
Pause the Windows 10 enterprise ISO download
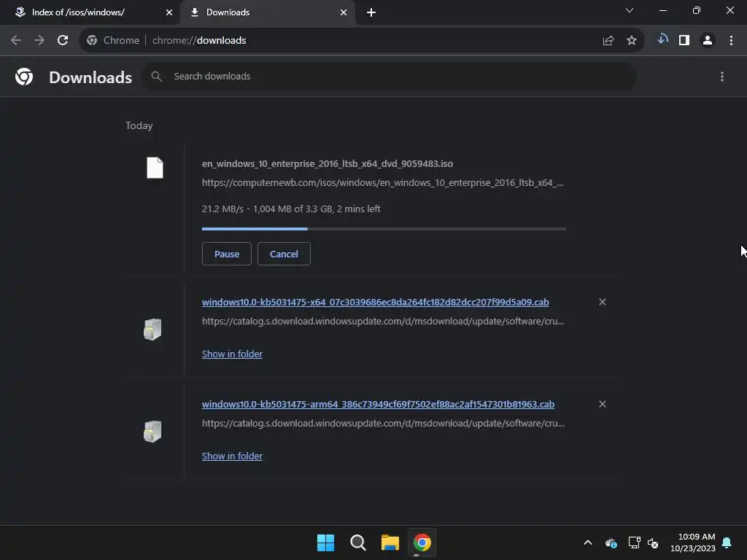(227, 254)
